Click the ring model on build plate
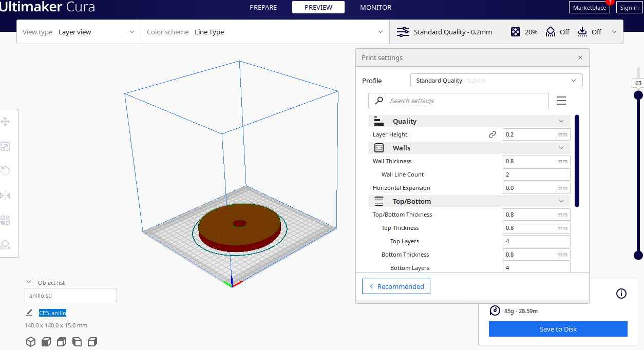This screenshot has height=350, width=644. [x=240, y=227]
